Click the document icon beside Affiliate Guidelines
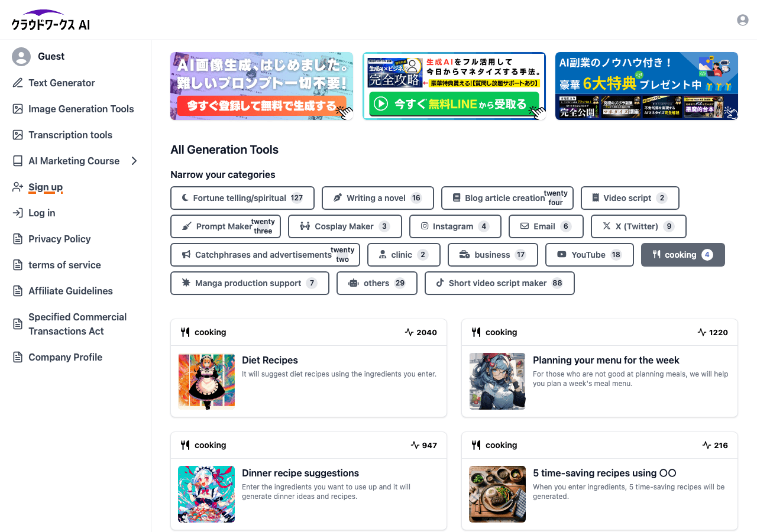 click(x=18, y=291)
